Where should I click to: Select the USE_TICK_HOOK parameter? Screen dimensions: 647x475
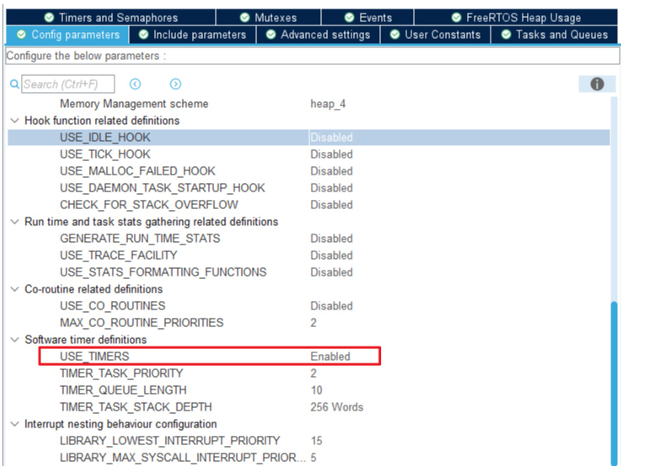pyautogui.click(x=105, y=154)
